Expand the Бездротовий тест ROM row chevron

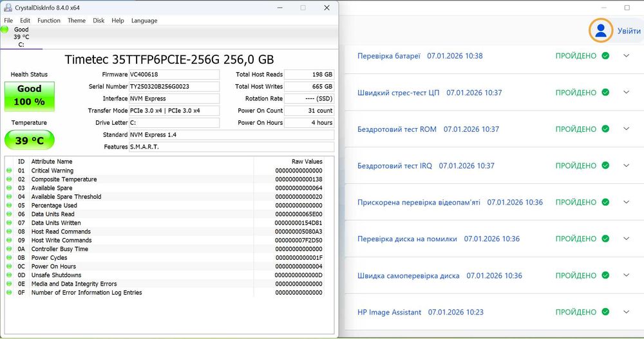tap(627, 129)
